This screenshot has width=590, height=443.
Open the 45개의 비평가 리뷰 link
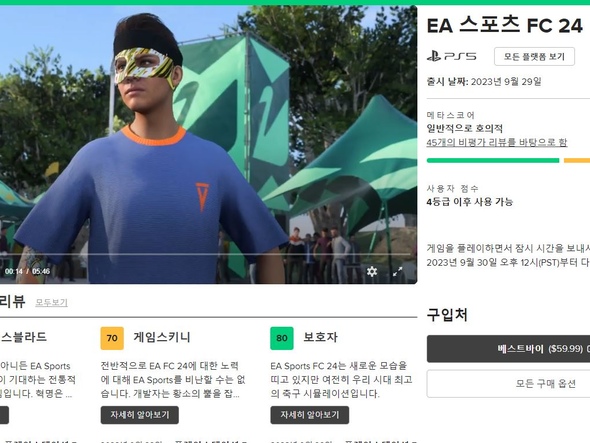tap(497, 142)
